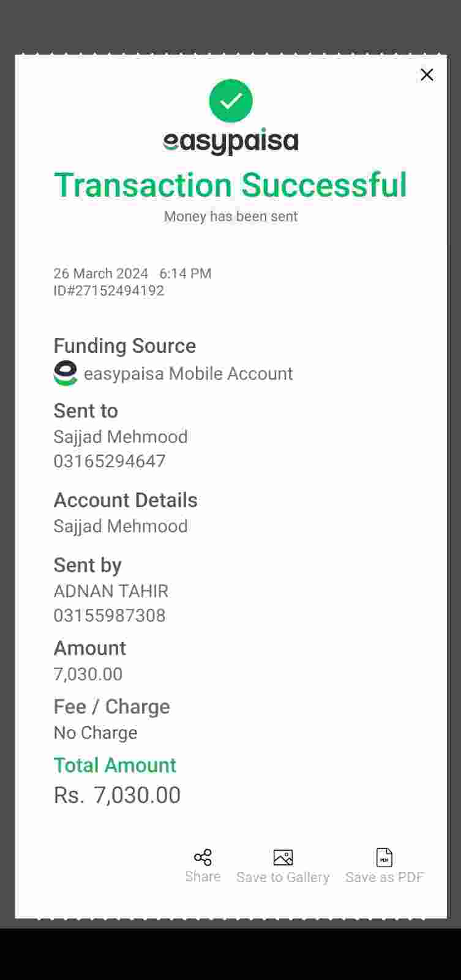Select the transaction ID number text

(x=109, y=290)
